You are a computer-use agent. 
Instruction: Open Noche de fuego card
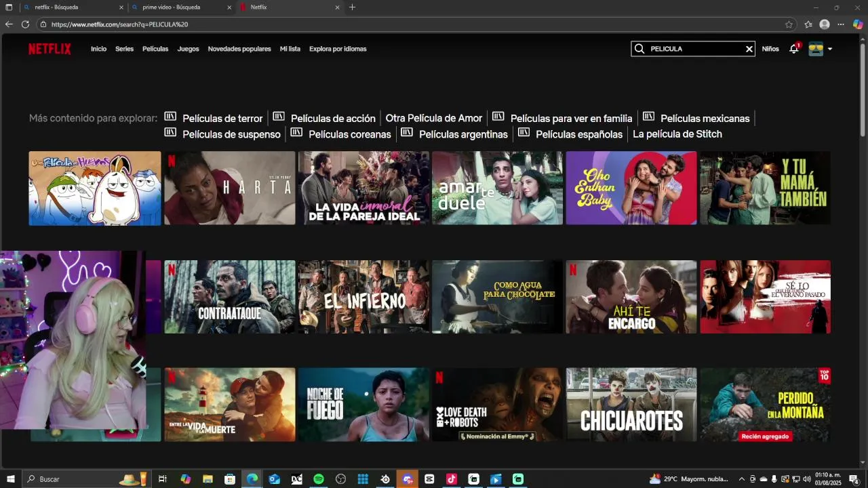pos(363,405)
